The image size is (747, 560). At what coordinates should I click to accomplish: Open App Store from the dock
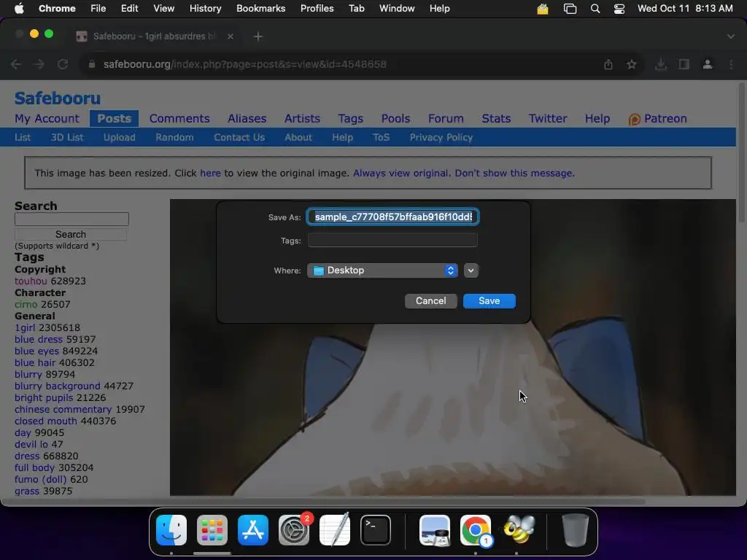coord(253,529)
